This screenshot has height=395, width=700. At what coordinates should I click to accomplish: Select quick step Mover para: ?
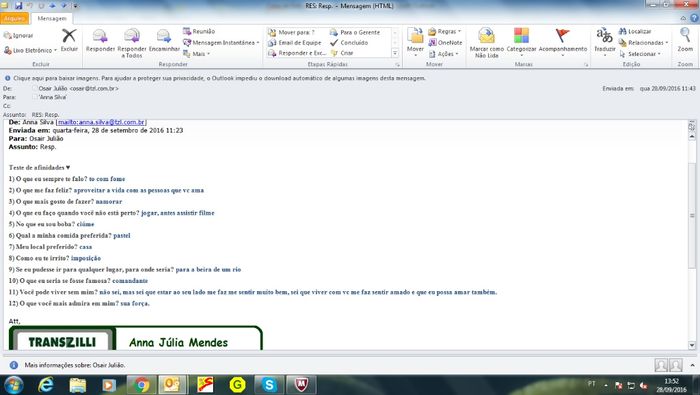291,32
